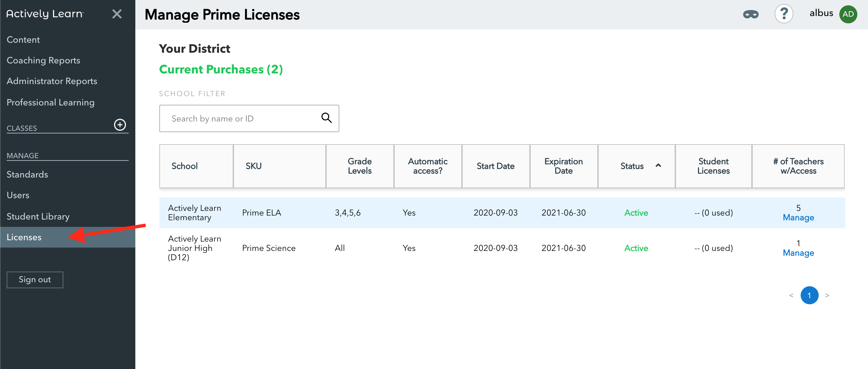The image size is (868, 369).
Task: Open Licenses in the sidebar
Action: (x=24, y=237)
